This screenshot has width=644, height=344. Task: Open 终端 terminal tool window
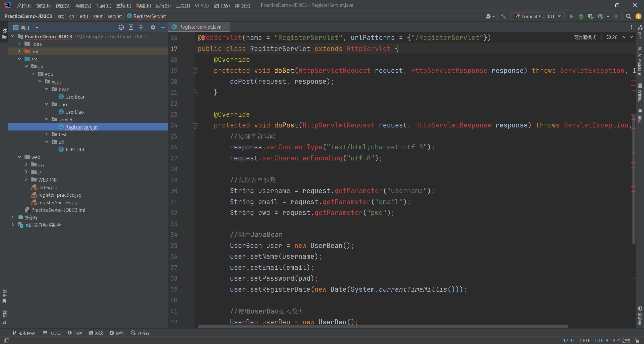click(96, 333)
